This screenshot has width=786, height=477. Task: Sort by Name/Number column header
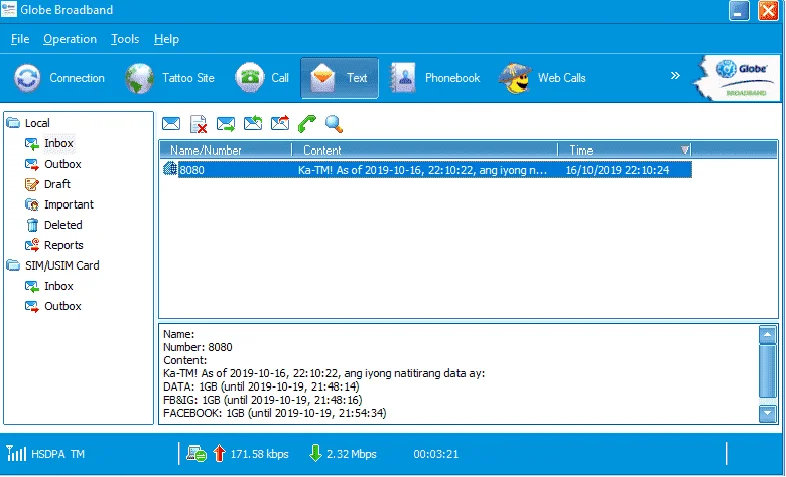(x=226, y=150)
